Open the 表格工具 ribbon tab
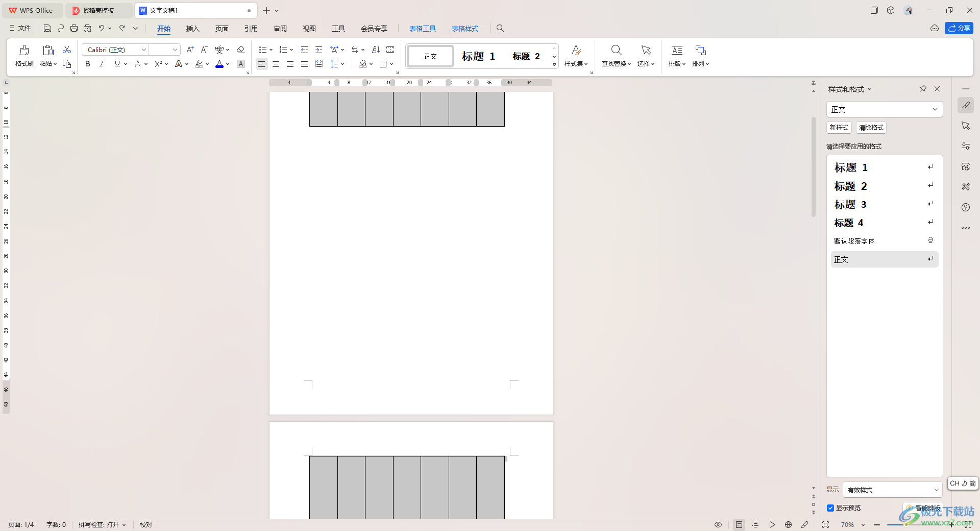Screen dimensions: 980x531 (423, 29)
